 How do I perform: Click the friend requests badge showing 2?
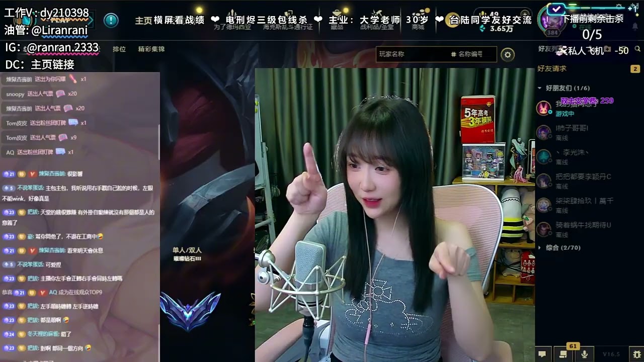[x=635, y=69]
